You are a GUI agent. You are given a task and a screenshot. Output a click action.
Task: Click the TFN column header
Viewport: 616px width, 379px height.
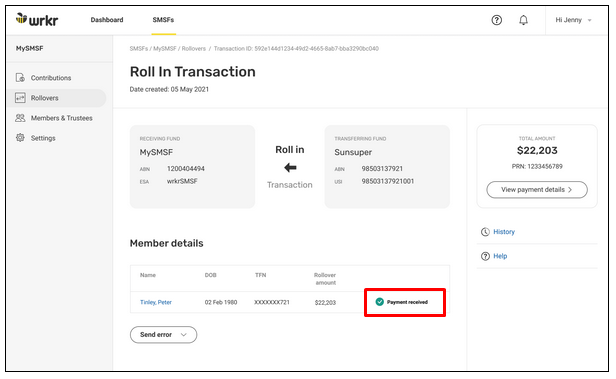click(x=260, y=275)
